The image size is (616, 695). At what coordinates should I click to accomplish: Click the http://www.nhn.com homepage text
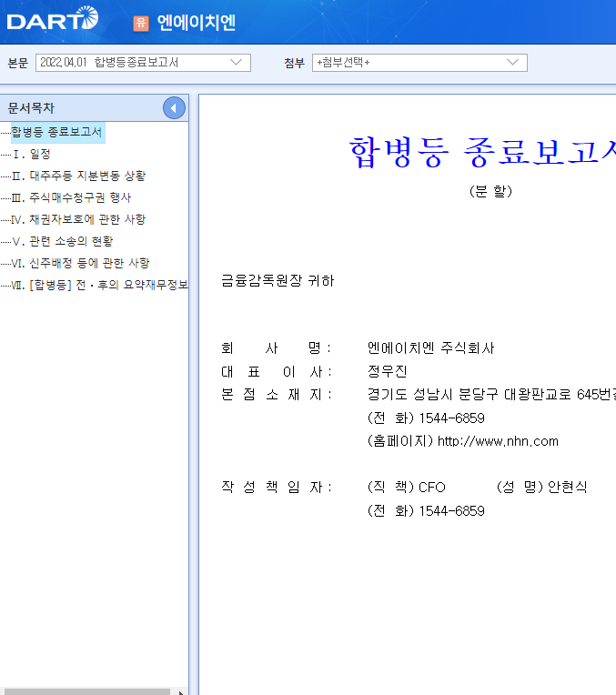tap(498, 441)
